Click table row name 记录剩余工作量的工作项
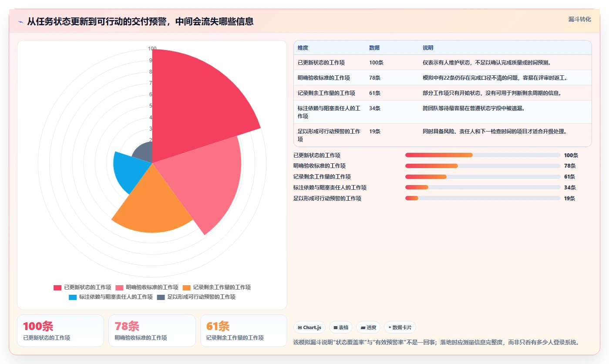The width and height of the screenshot is (609, 364). (326, 93)
